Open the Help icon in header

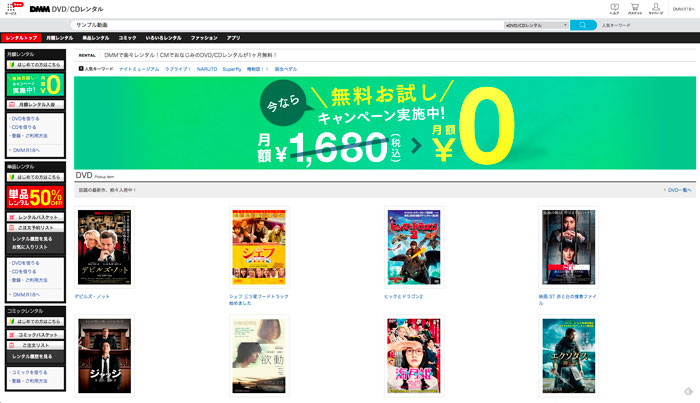(x=614, y=8)
